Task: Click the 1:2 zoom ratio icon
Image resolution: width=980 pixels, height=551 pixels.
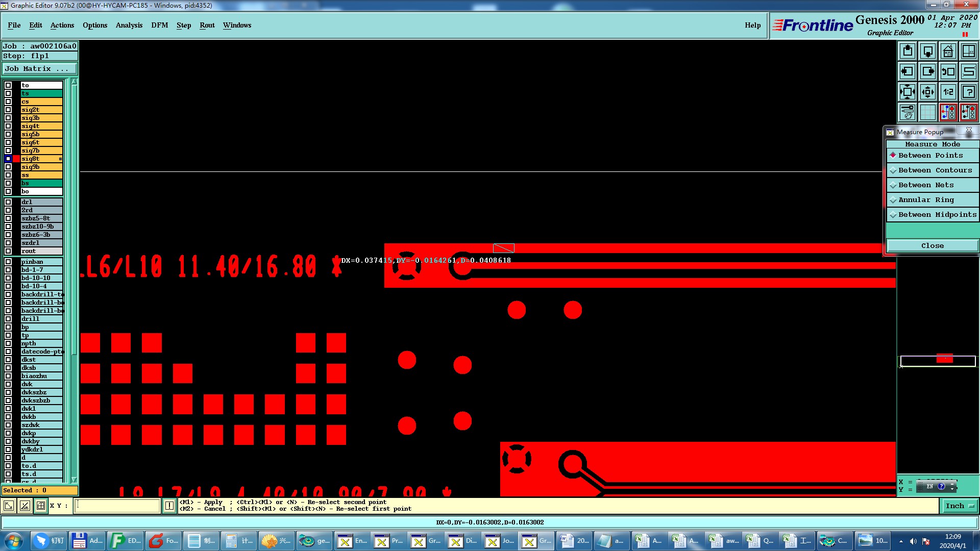Action: (948, 92)
